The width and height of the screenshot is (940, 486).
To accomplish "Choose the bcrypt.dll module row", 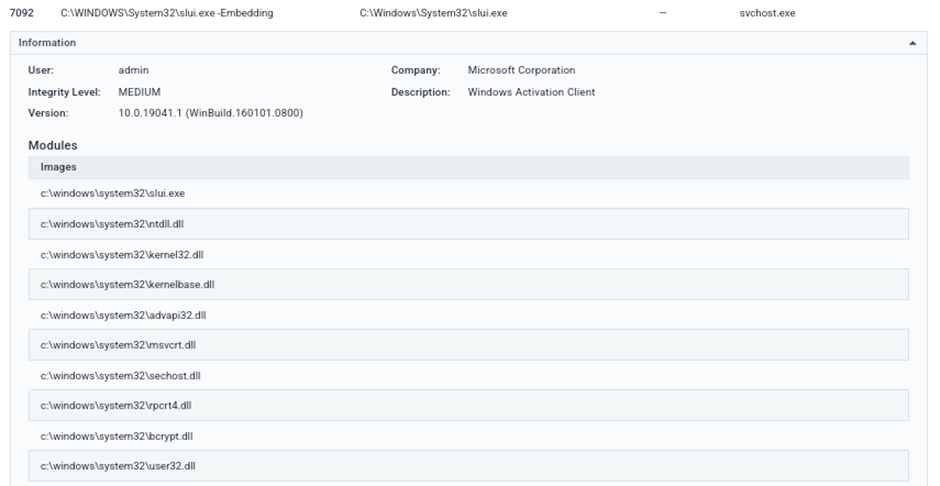I will coord(116,436).
